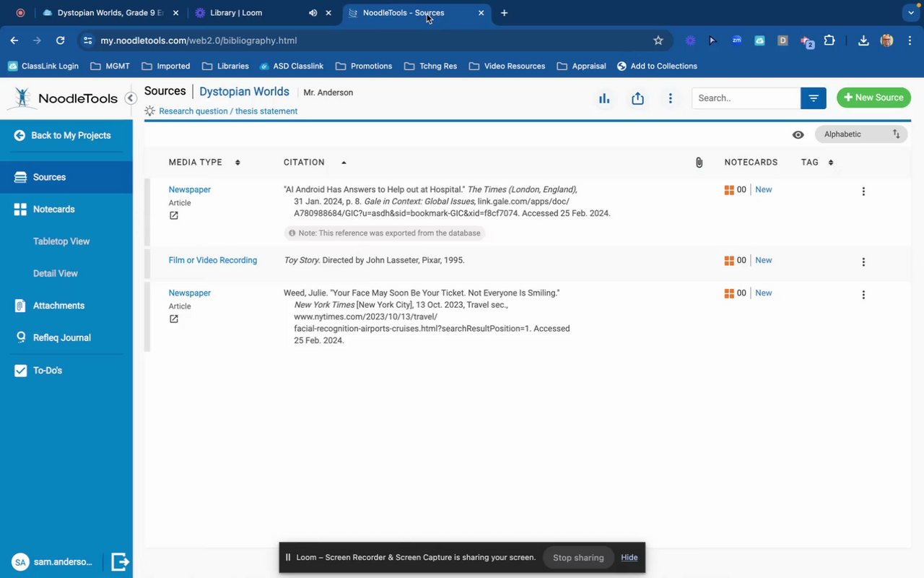Viewport: 924px width, 578px height.
Task: Collapse the NoodleTools sidebar panel
Action: tap(131, 98)
